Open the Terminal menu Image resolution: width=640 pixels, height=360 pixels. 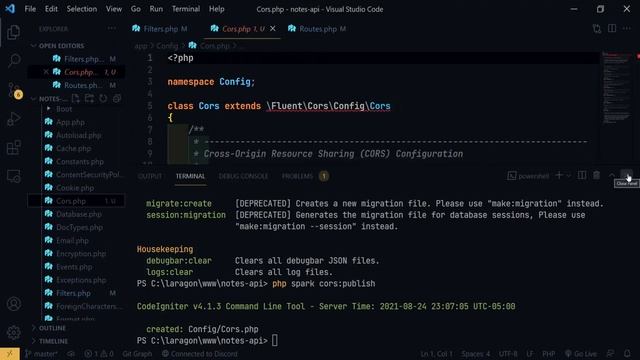coord(186,9)
